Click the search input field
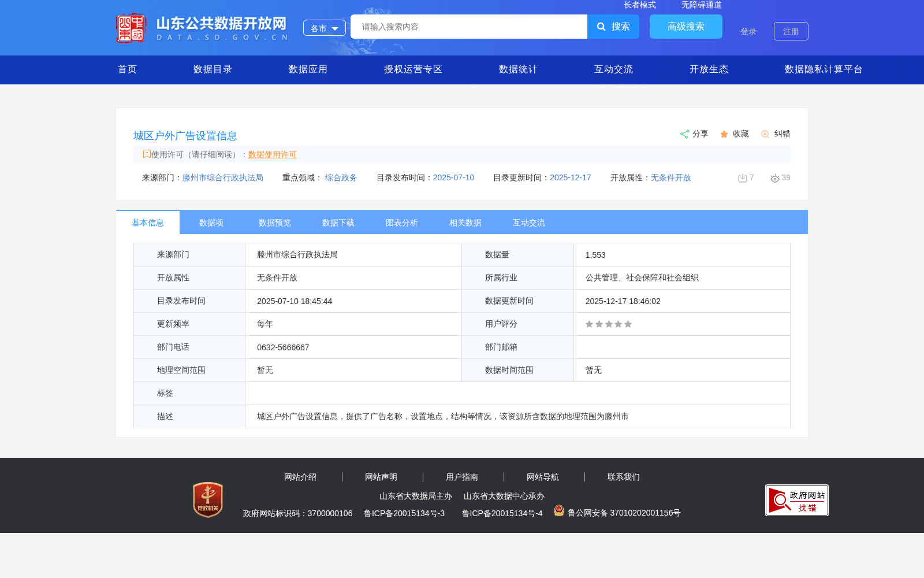This screenshot has width=924, height=578. click(469, 27)
